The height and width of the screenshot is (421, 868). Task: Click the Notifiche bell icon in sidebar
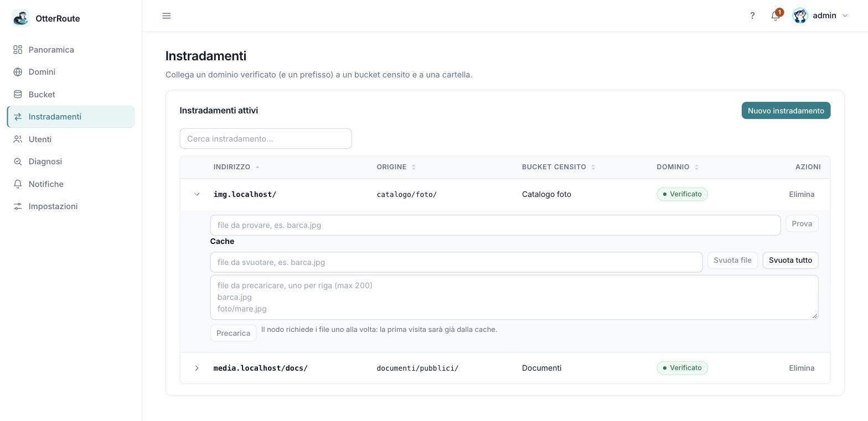18,184
